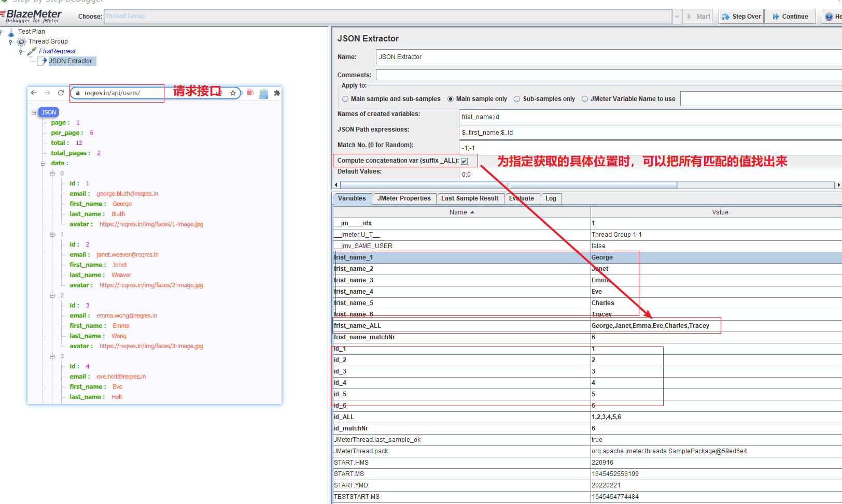Click the Help button icon
The height and width of the screenshot is (504, 842).
click(x=829, y=17)
